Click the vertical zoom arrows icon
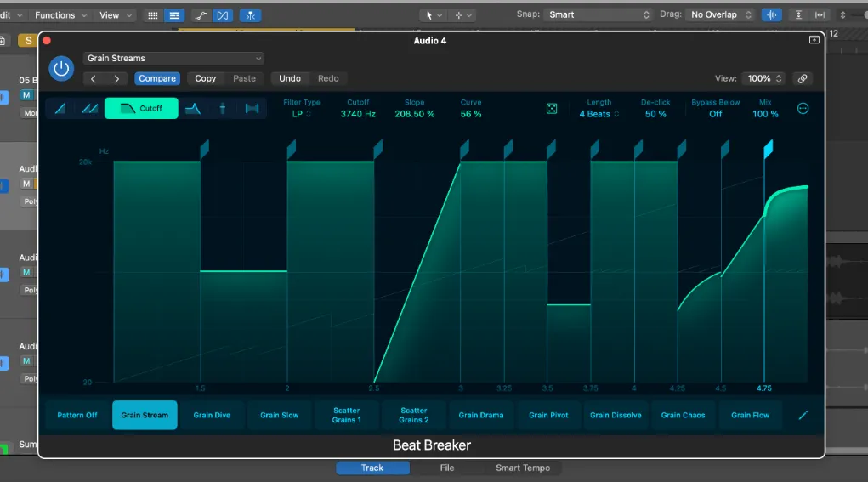 point(842,15)
